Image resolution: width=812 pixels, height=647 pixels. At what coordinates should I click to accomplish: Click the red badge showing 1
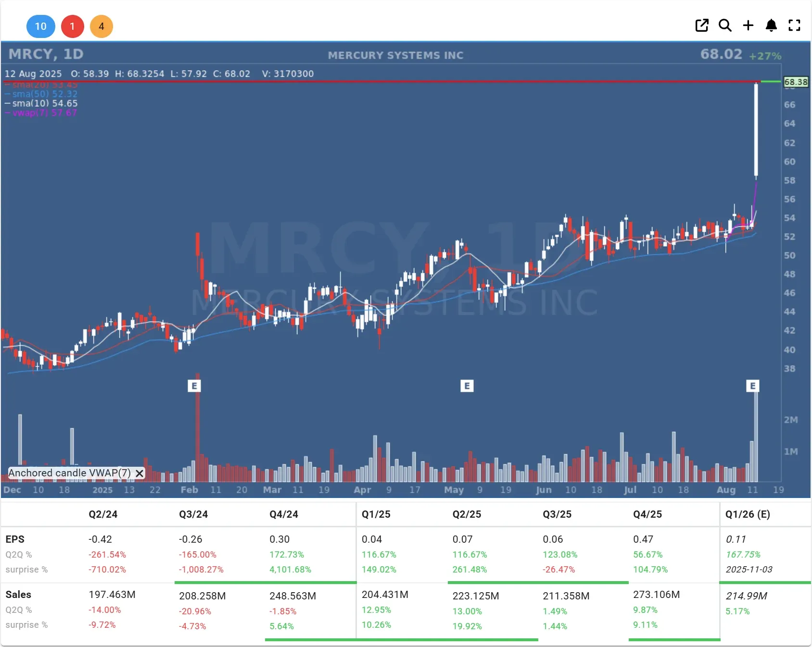point(73,26)
